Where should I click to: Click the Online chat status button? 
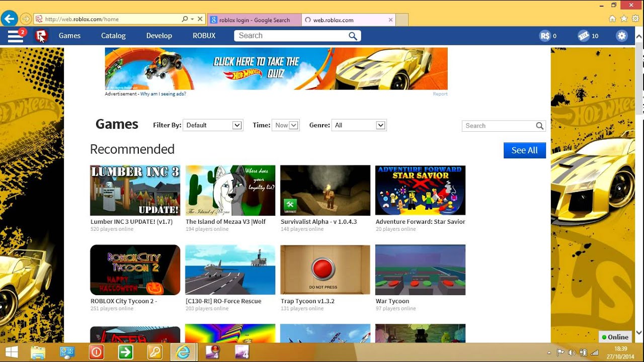tap(615, 337)
